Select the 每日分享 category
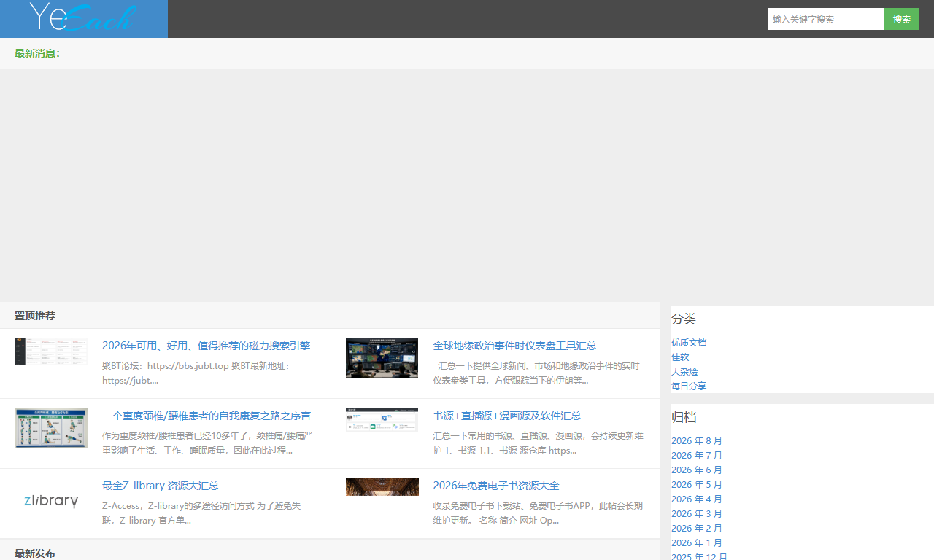Image resolution: width=934 pixels, height=560 pixels. [x=689, y=386]
